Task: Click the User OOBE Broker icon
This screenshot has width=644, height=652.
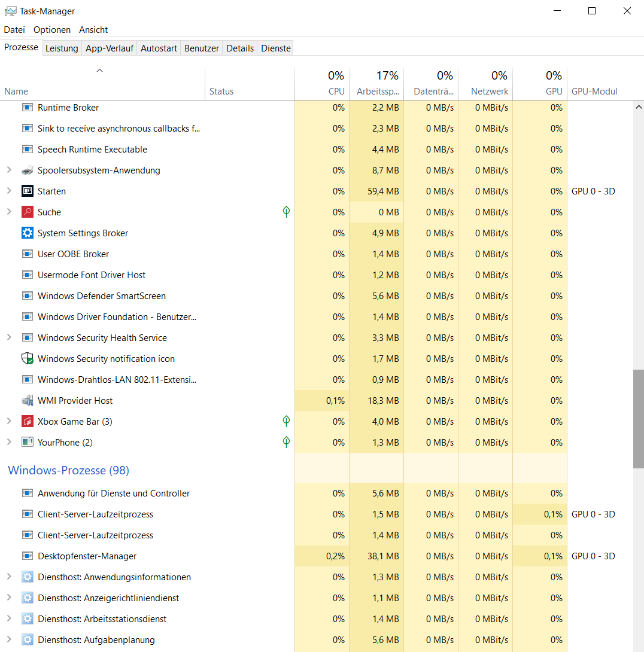Action: pyautogui.click(x=28, y=254)
